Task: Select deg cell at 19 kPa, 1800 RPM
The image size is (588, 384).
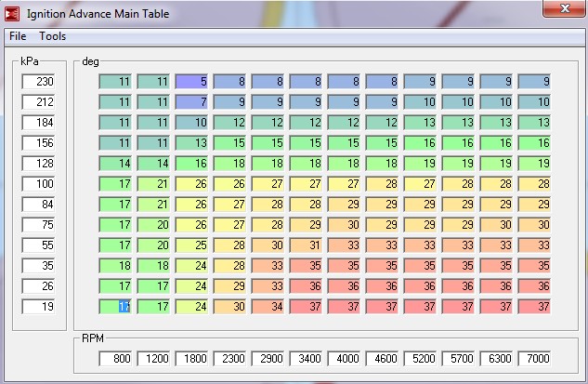Action: point(191,307)
